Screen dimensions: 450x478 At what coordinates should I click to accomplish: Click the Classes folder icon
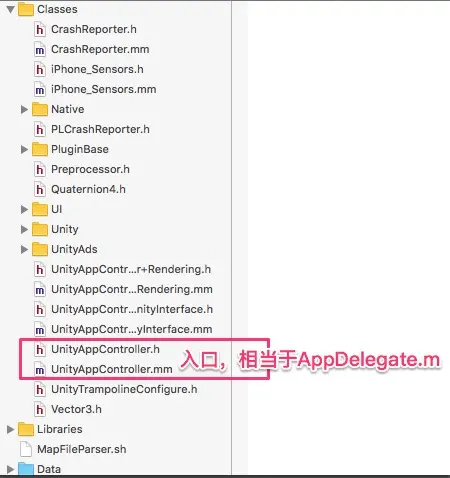point(26,9)
